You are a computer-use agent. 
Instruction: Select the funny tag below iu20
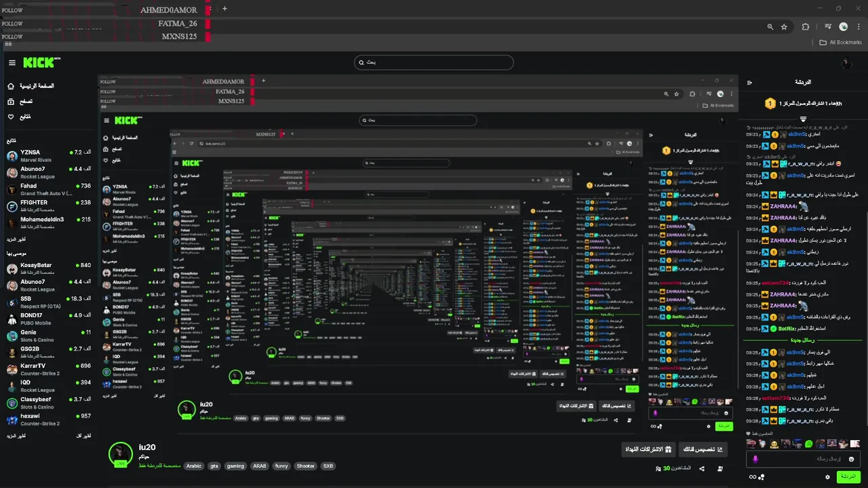pos(281,466)
